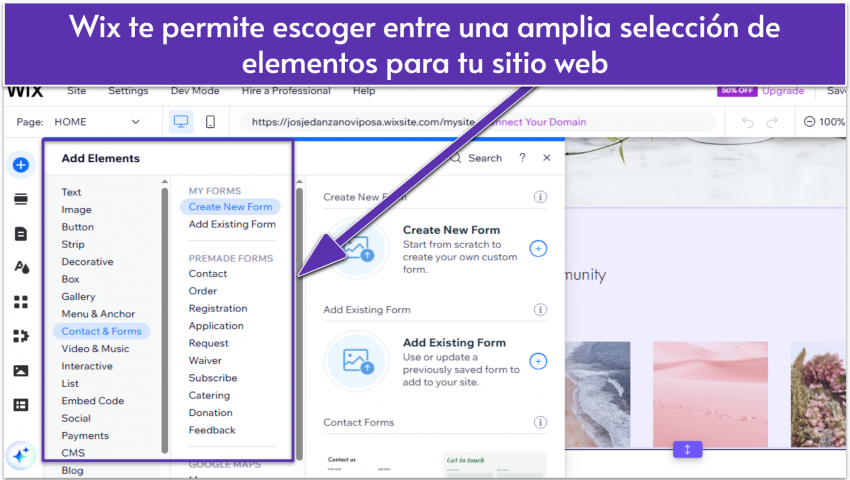Select Button element category
This screenshot has width=850, height=480.
[x=78, y=227]
